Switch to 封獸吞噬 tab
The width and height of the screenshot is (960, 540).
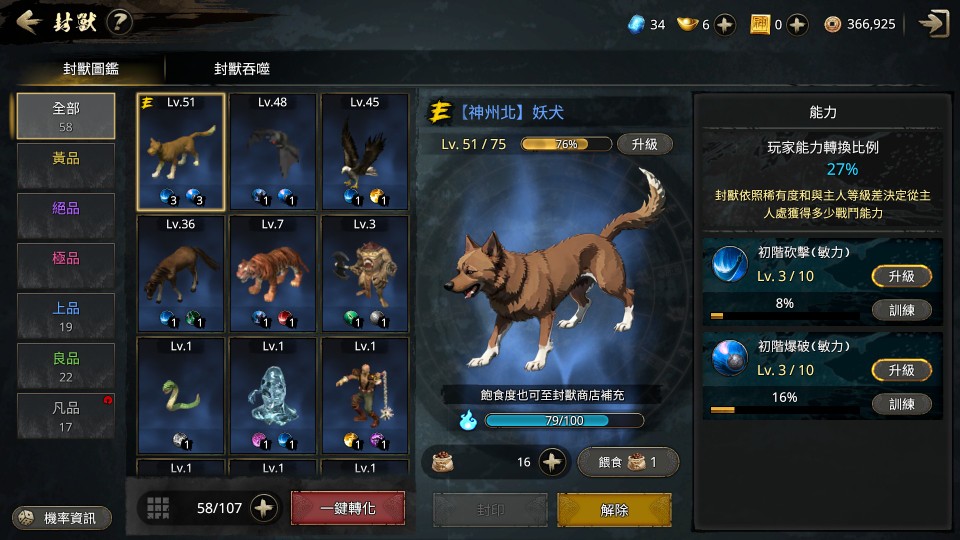242,69
